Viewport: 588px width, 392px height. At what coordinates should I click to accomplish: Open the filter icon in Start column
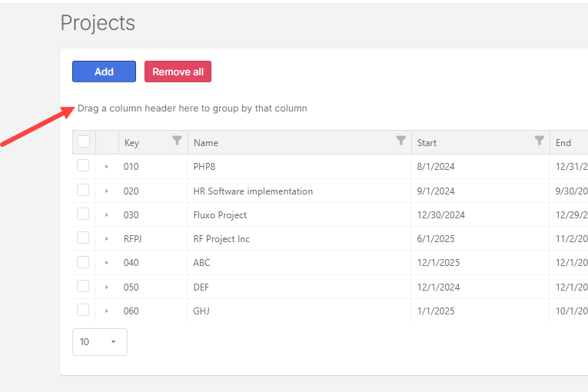pos(540,141)
